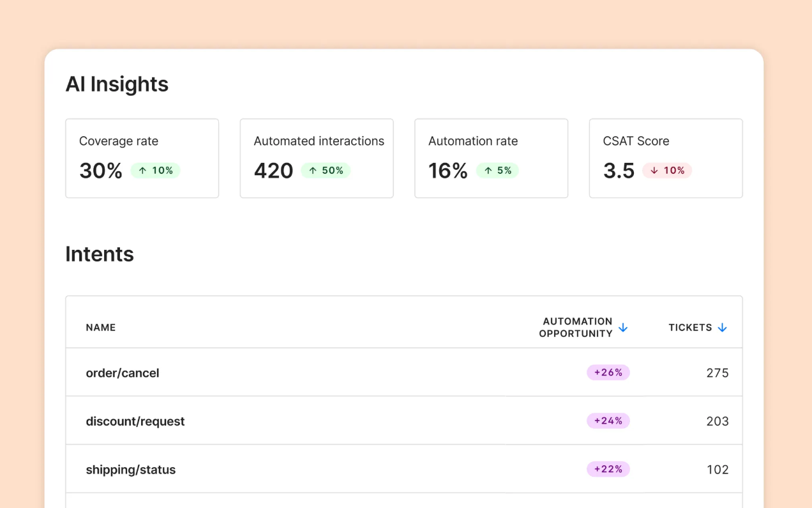Click the +22% automation opportunity badge

coord(608,470)
